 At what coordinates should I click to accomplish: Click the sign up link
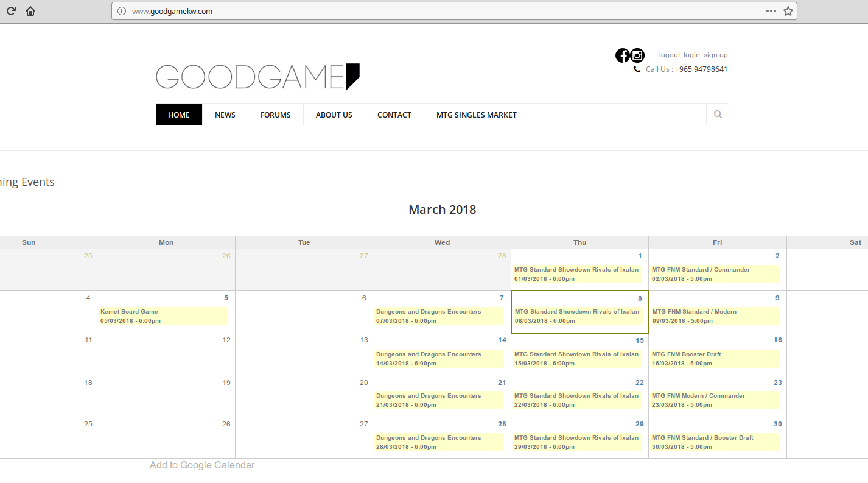(x=716, y=55)
